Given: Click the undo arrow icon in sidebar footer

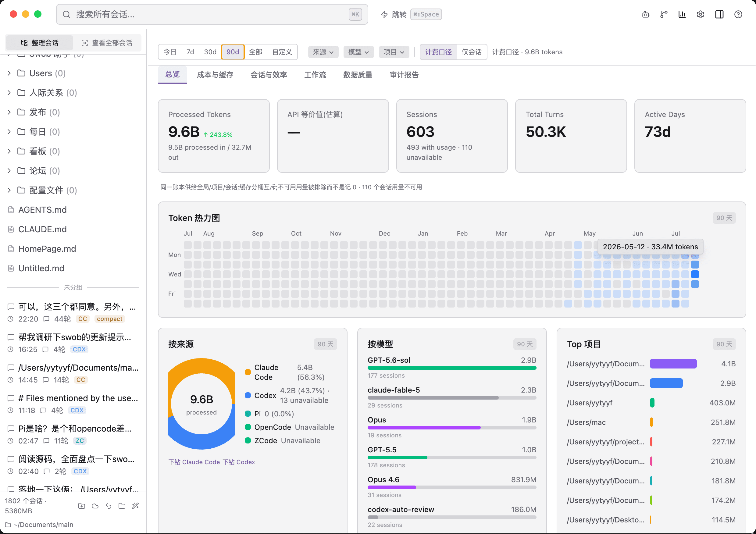Looking at the screenshot, I should 108,506.
